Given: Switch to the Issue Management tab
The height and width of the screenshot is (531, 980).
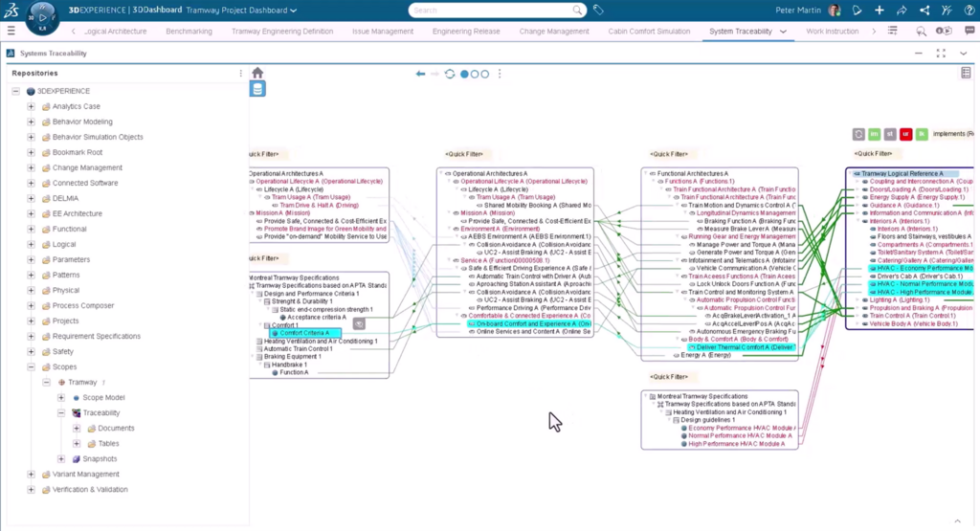Looking at the screenshot, I should (x=383, y=32).
